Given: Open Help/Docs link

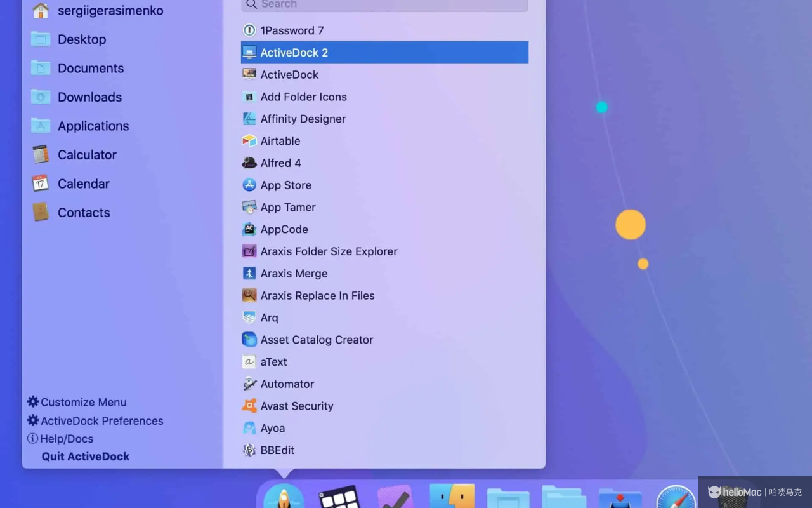Looking at the screenshot, I should click(x=60, y=439).
